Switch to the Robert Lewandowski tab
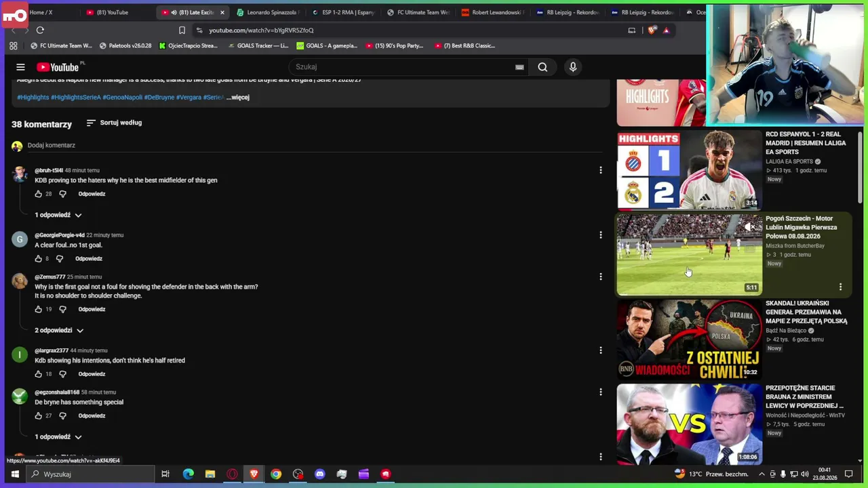Image resolution: width=868 pixels, height=488 pixels. pos(493,12)
